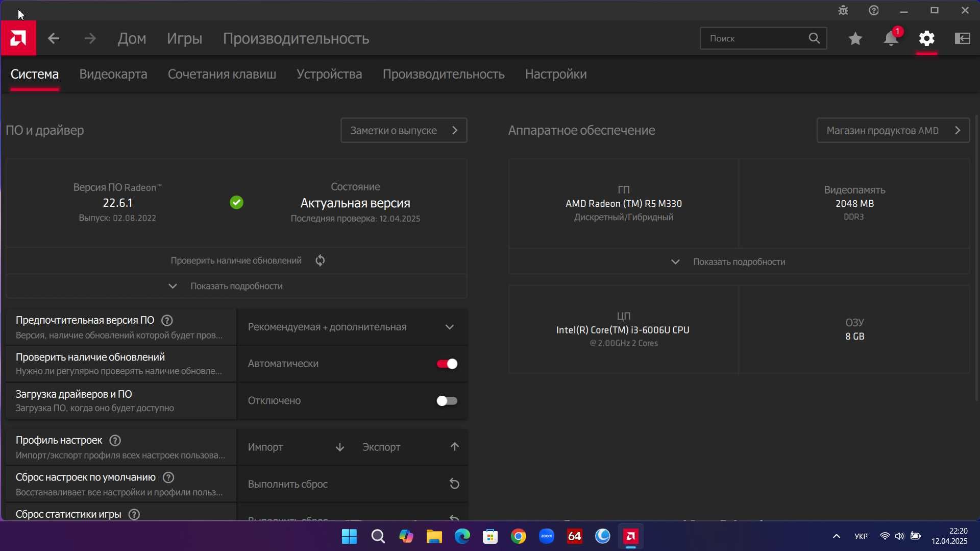Show hidden tray icons chevron
The image size is (980, 551).
point(836,537)
